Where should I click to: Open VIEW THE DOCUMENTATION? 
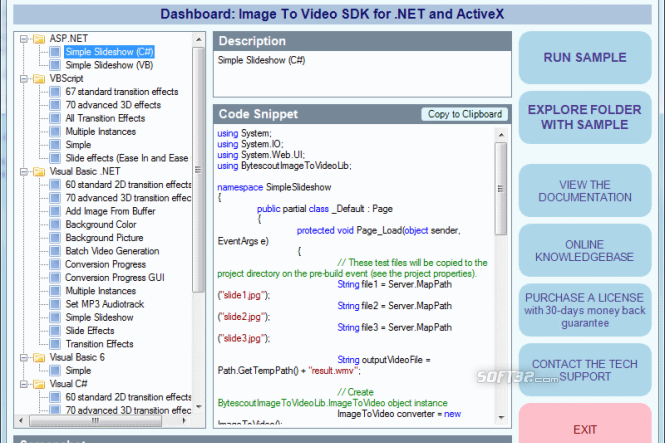pos(585,191)
